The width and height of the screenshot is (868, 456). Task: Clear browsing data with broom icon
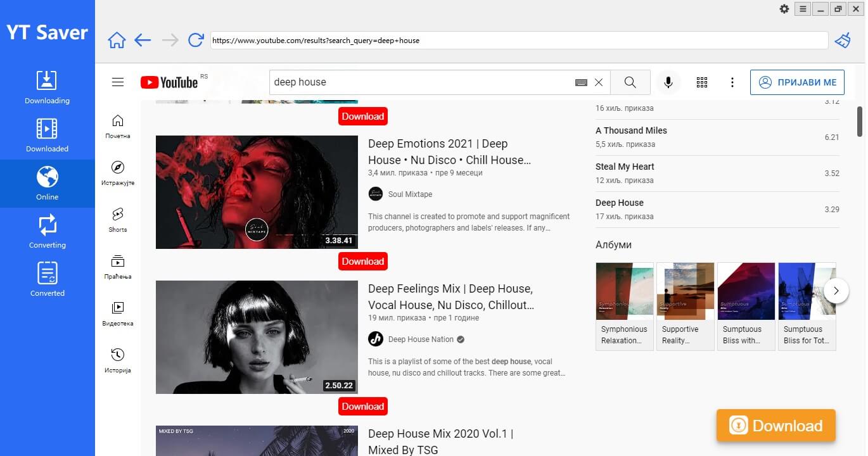tap(843, 41)
